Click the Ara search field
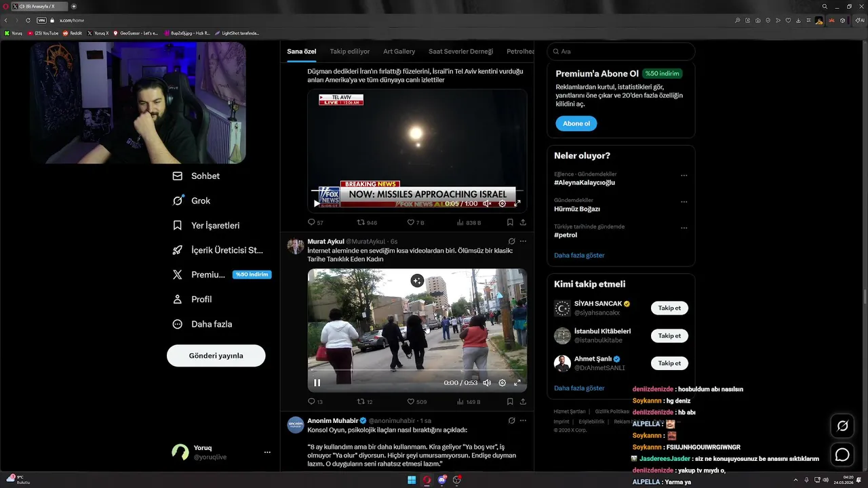 coord(621,52)
